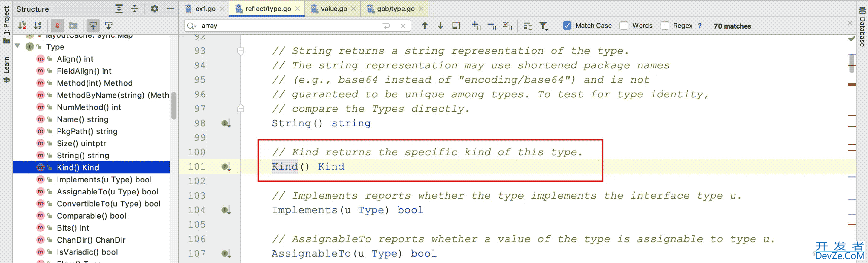This screenshot has width=868, height=263.
Task: Close the value.go tab
Action: pos(354,9)
